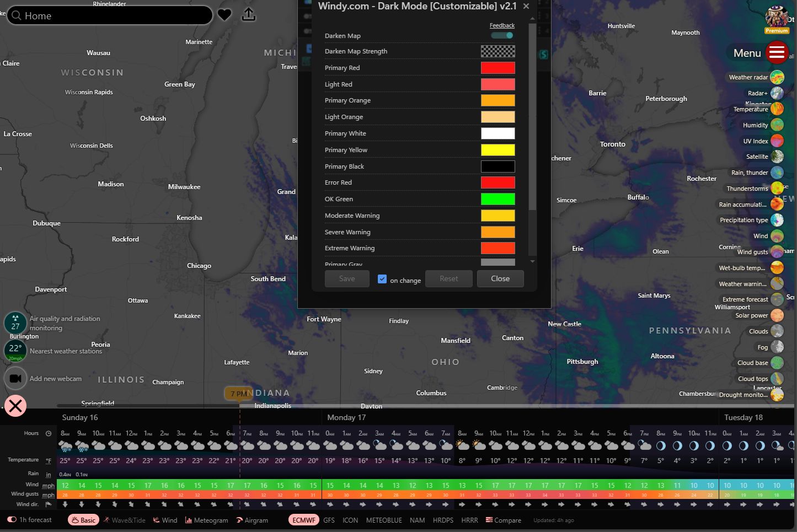Select the Drought monitoring layer
Screen dimensions: 797x532
[x=777, y=395]
